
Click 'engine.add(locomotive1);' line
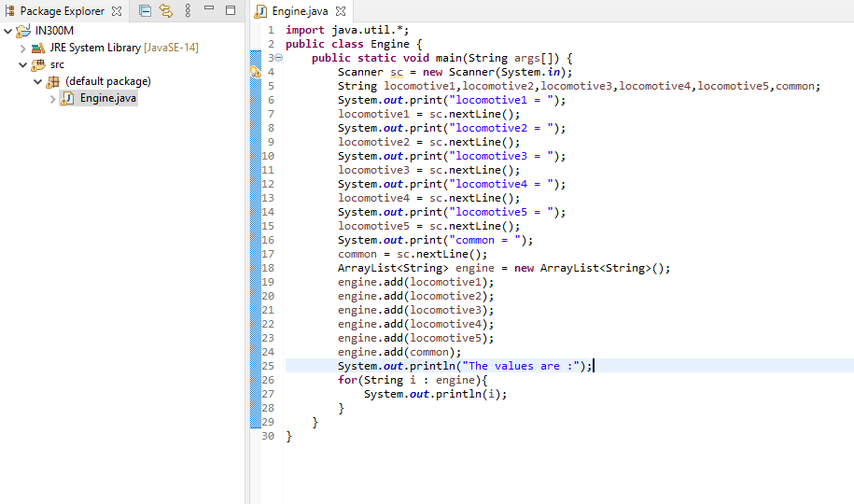pyautogui.click(x=415, y=282)
